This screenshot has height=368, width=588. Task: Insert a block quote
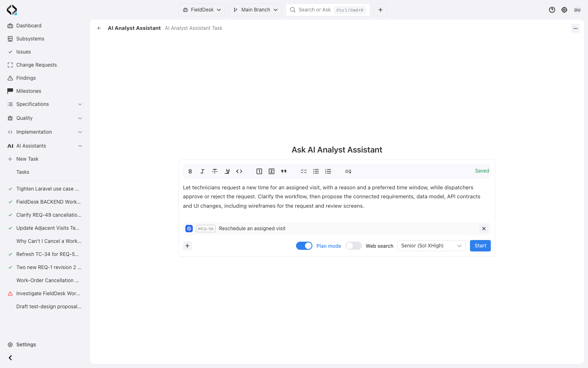[284, 171]
